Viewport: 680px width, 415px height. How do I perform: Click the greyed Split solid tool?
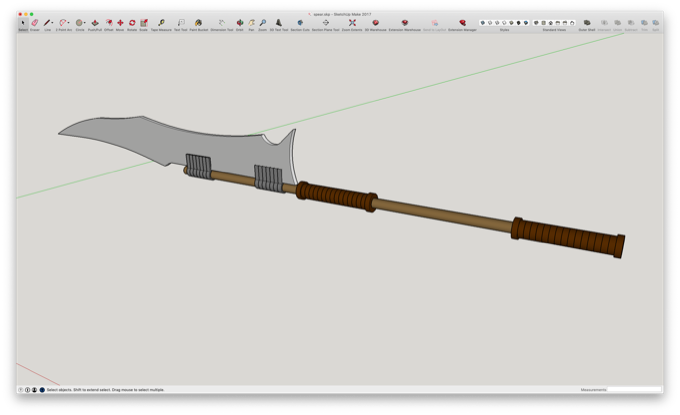point(656,23)
